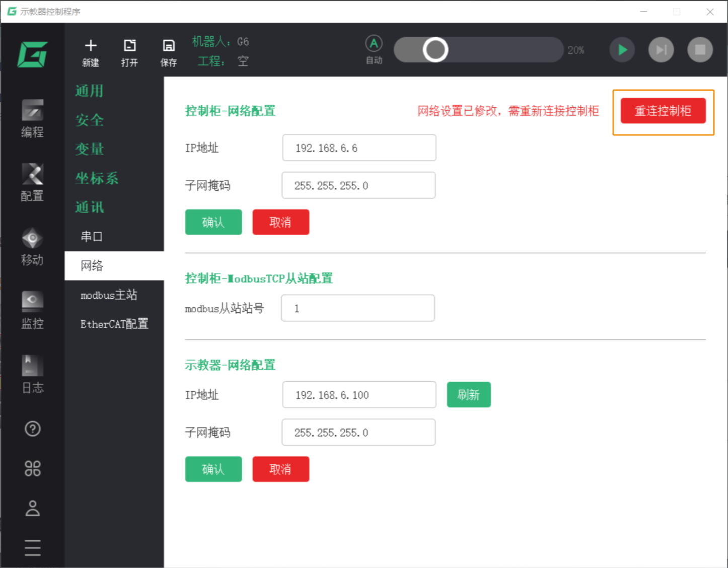The image size is (728, 568).
Task: Open the 编程 programming section
Action: click(x=32, y=119)
